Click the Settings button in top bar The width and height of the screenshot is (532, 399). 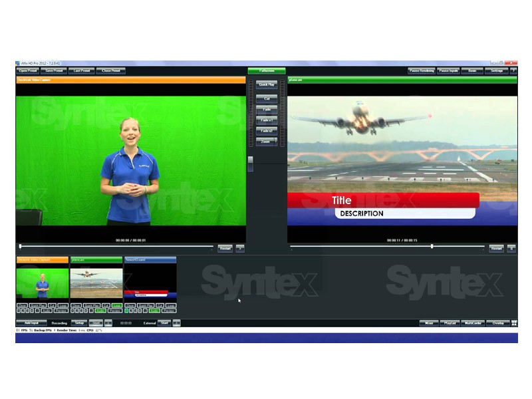tap(496, 70)
